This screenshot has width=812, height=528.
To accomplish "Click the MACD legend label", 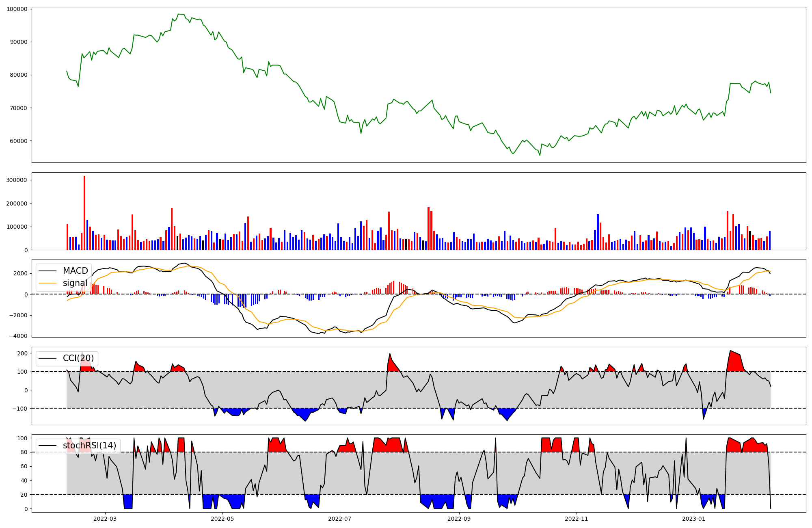I will point(75,271).
